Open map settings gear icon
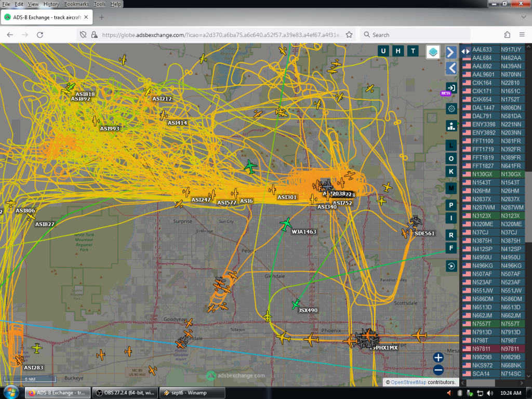 (x=451, y=109)
